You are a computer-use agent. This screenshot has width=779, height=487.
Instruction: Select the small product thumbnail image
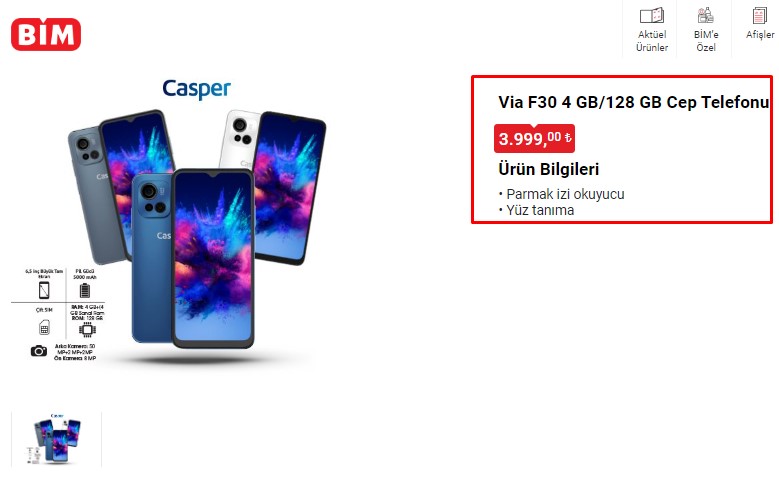click(x=56, y=439)
